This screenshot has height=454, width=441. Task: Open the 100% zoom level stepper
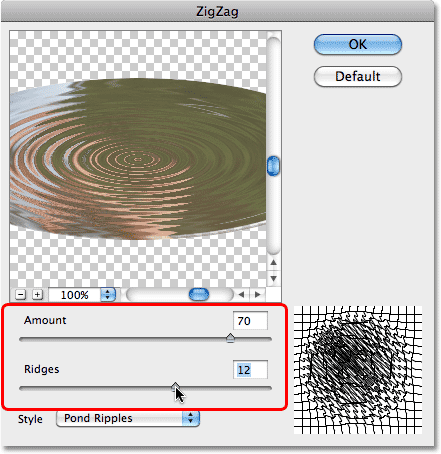click(x=107, y=295)
